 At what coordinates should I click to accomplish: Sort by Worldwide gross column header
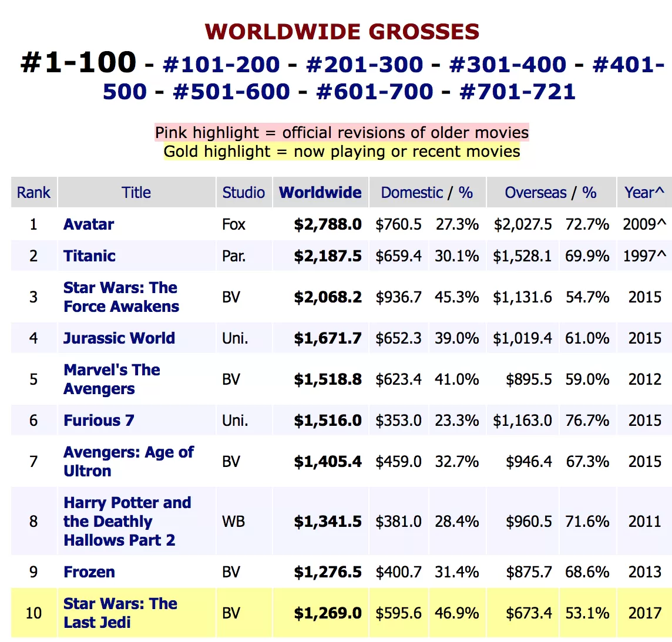[320, 193]
